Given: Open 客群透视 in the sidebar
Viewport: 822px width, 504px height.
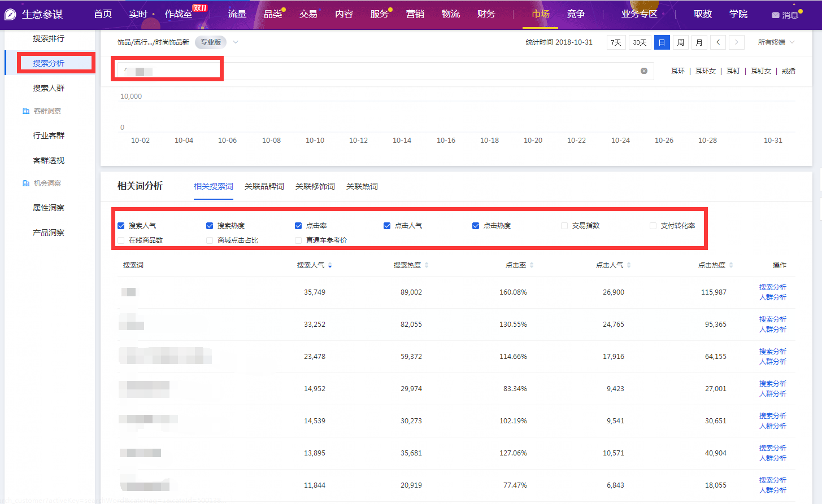Looking at the screenshot, I should pos(49,160).
